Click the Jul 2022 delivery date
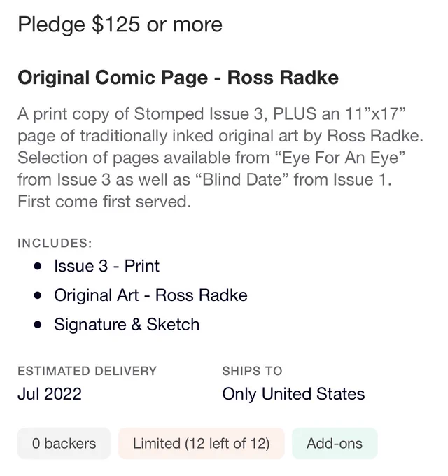The height and width of the screenshot is (476, 448). pos(50,394)
